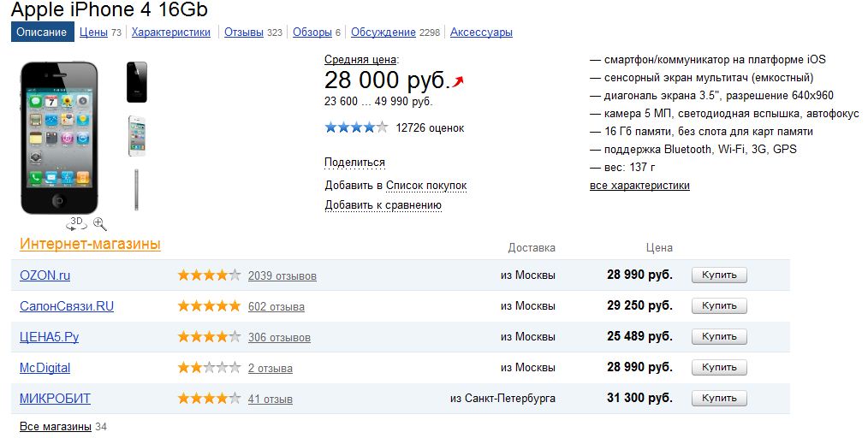868x438 pixels.
Task: Open the Все магазины link
Action: pos(56,427)
